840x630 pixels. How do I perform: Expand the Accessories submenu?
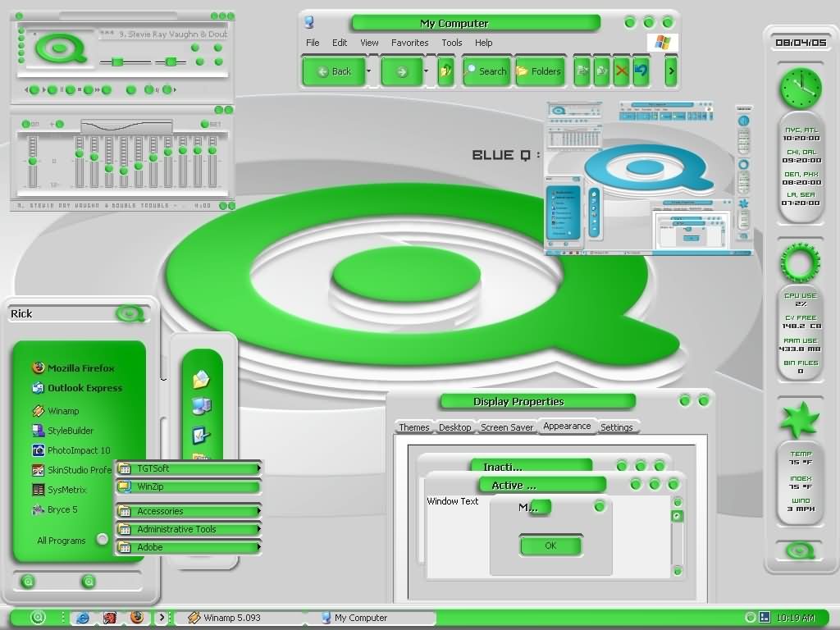tap(189, 511)
